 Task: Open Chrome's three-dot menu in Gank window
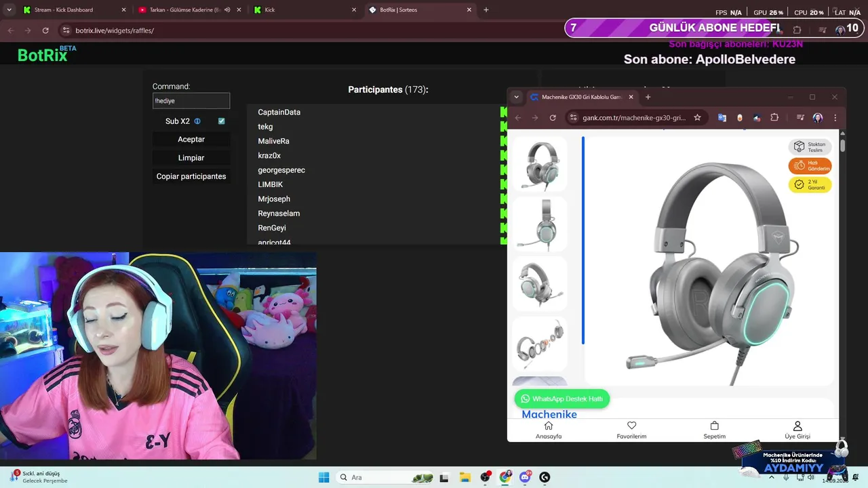click(835, 117)
